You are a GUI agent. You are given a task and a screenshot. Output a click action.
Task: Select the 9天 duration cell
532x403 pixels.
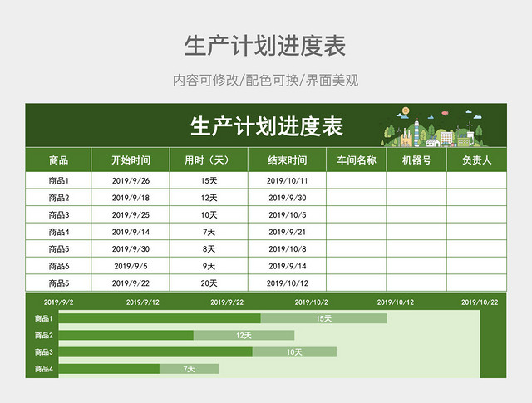tap(209, 266)
